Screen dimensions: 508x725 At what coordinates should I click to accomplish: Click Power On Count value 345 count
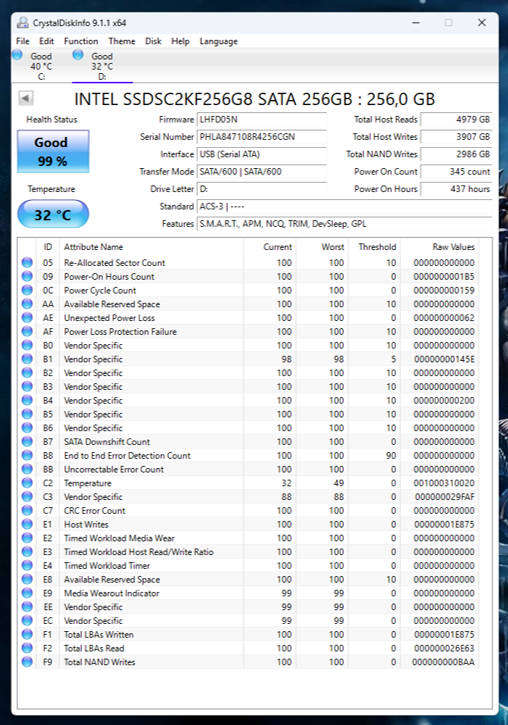[x=456, y=172]
